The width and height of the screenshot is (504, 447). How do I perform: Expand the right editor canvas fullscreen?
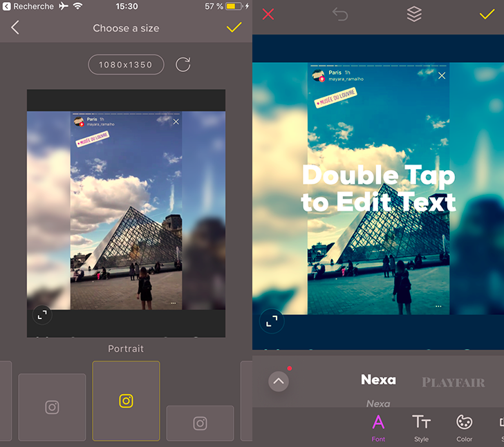click(x=272, y=321)
